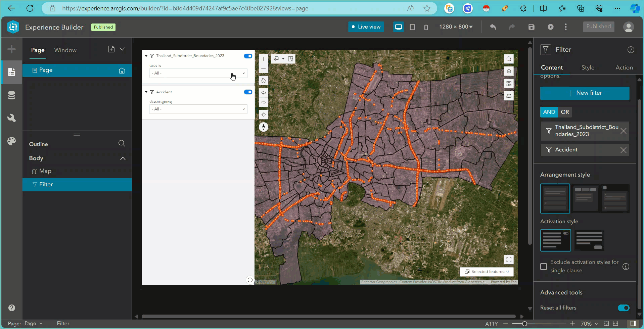Click the New filter button
This screenshot has width=644, height=329.
point(585,93)
